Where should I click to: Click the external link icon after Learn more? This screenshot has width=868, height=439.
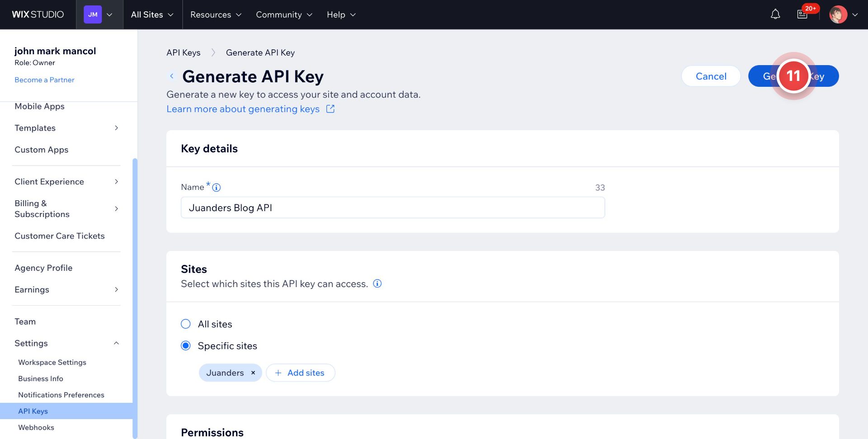[330, 109]
